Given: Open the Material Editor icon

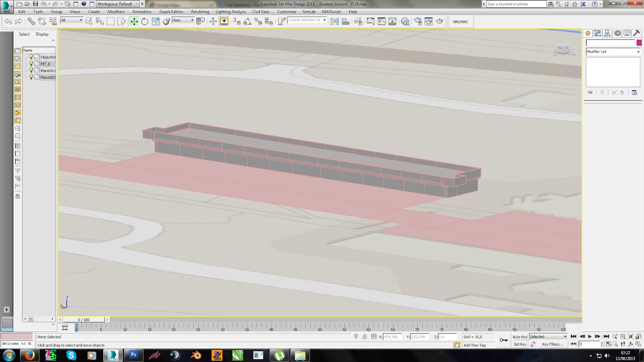Looking at the screenshot, I should [405, 22].
